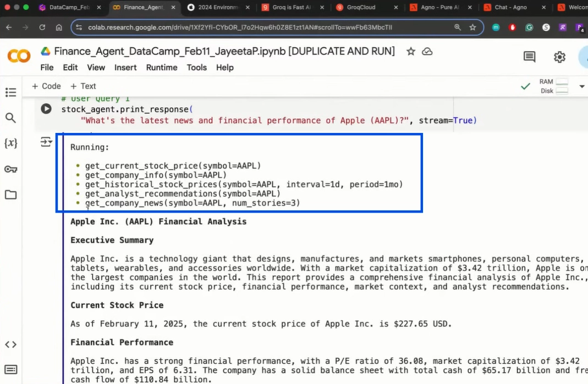Click the grey S extension icon
The width and height of the screenshot is (588, 384).
[546, 27]
